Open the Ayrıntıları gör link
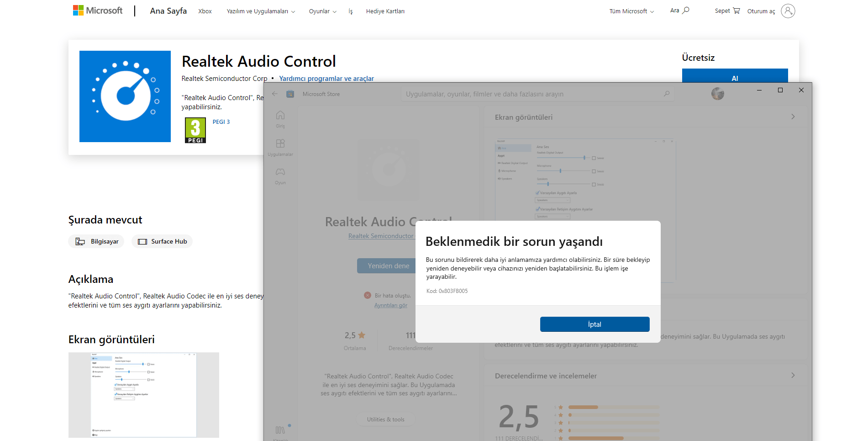 391,305
